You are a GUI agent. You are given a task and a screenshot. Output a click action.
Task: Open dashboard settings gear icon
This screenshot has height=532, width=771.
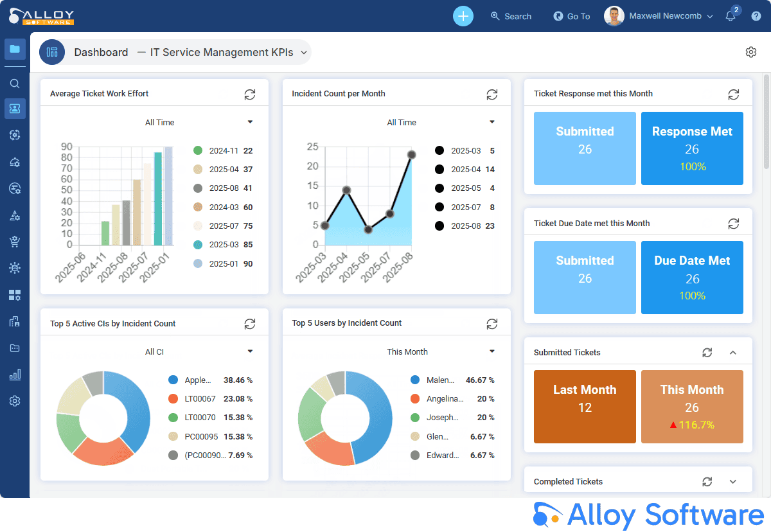750,52
